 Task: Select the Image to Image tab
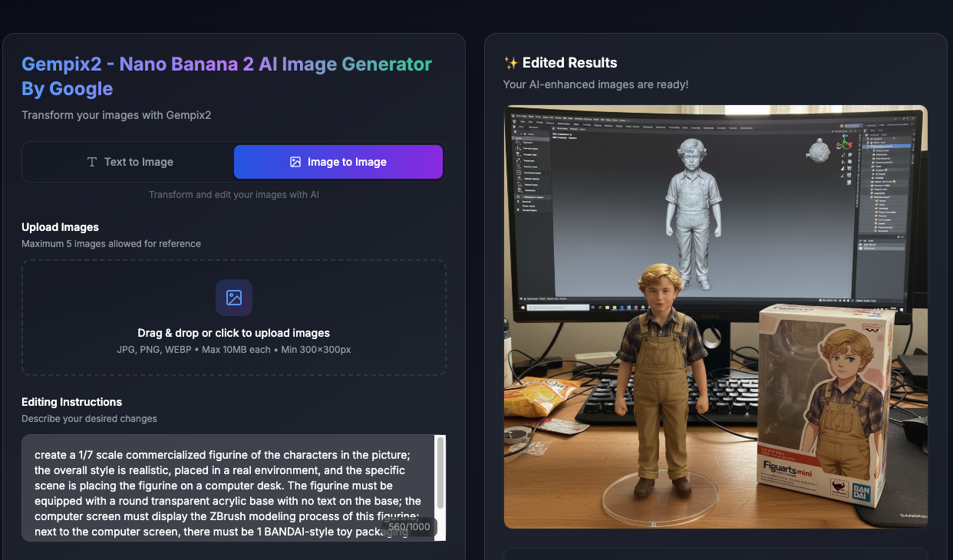click(338, 162)
